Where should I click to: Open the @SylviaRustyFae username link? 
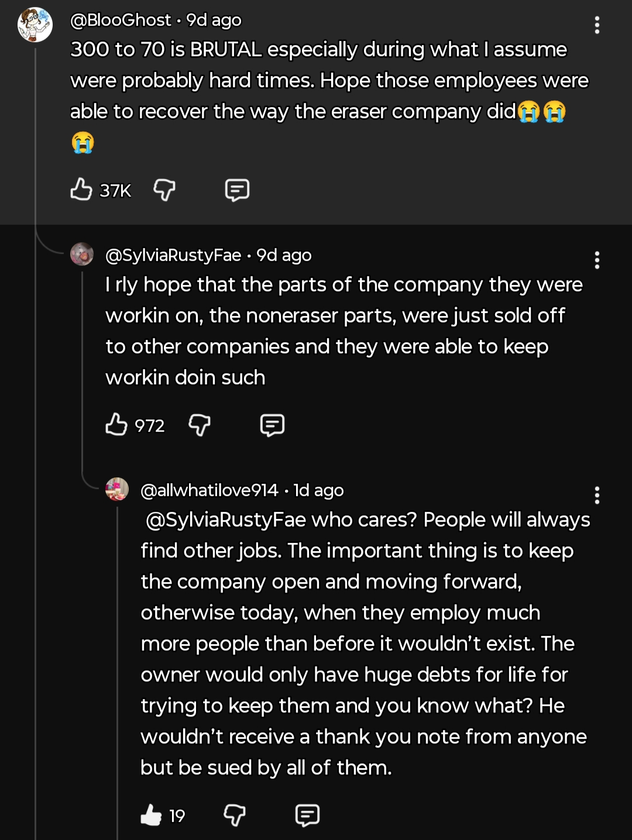click(x=173, y=256)
